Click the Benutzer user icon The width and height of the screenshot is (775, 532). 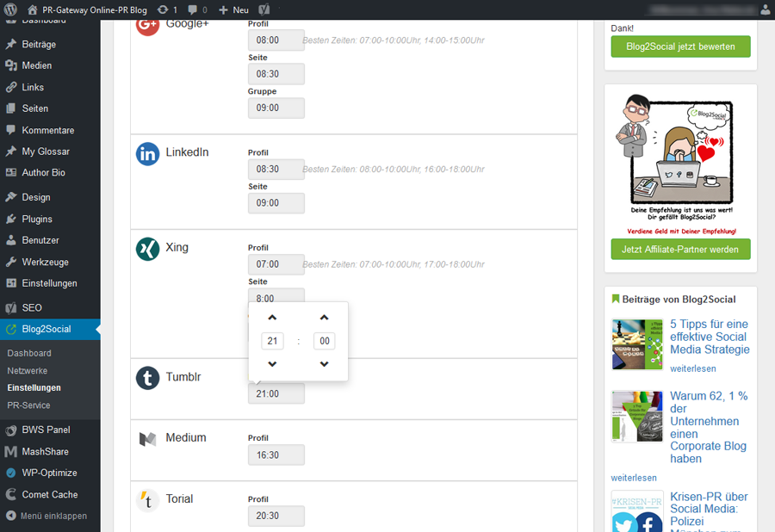(x=11, y=240)
